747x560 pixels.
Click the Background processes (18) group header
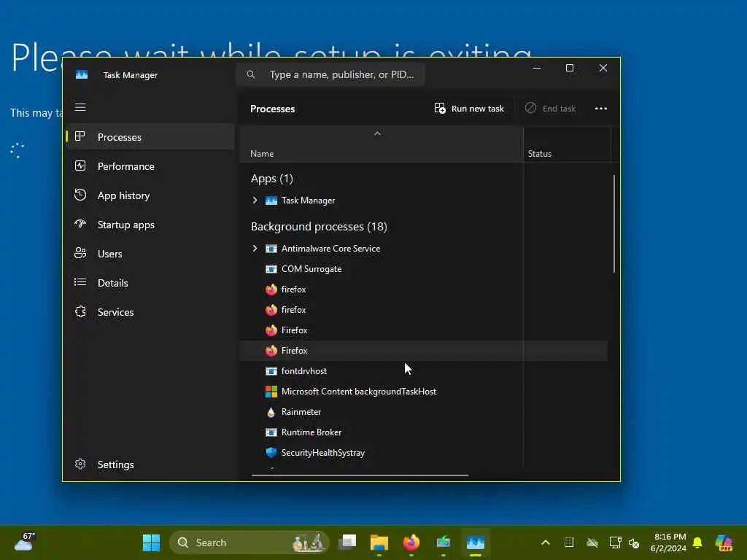click(320, 227)
